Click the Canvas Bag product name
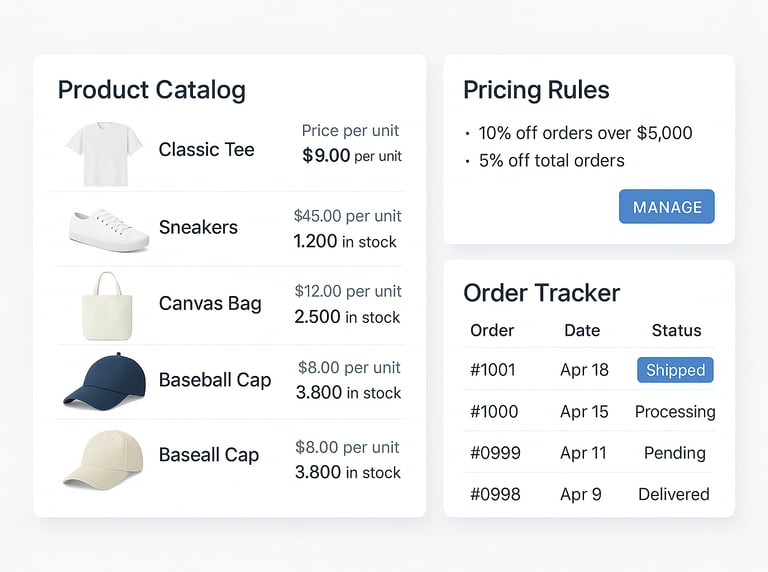 click(x=210, y=303)
